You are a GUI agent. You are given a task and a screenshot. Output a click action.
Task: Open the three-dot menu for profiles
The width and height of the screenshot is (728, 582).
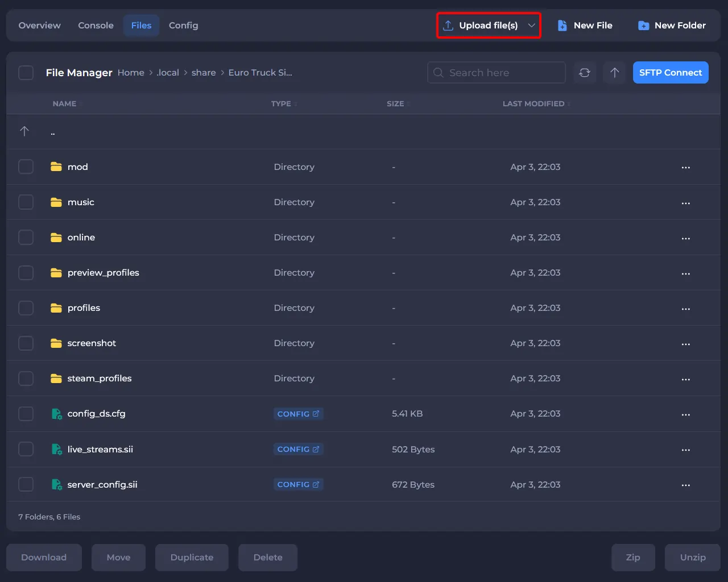(x=686, y=309)
